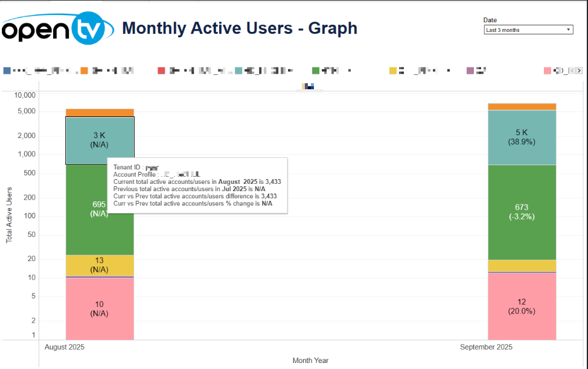Click the yellow 13 (N/A) August segment
Image resolution: width=588 pixels, height=369 pixels.
pos(100,265)
